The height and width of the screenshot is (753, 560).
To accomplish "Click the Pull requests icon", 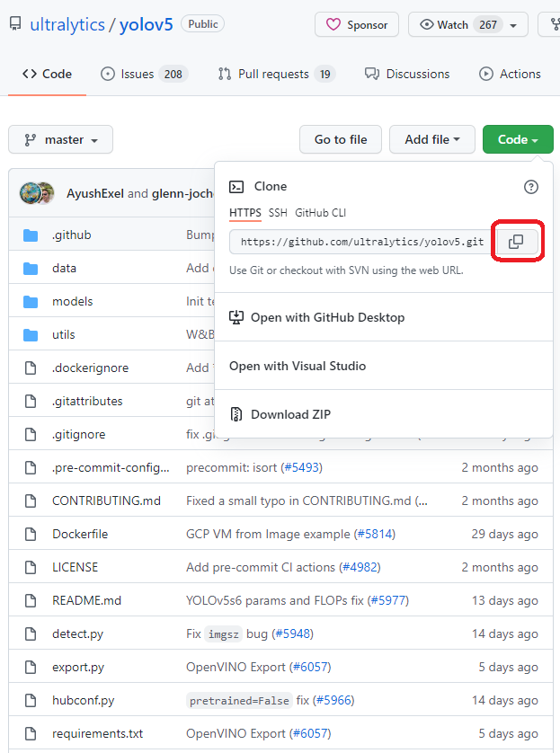I will 225,74.
